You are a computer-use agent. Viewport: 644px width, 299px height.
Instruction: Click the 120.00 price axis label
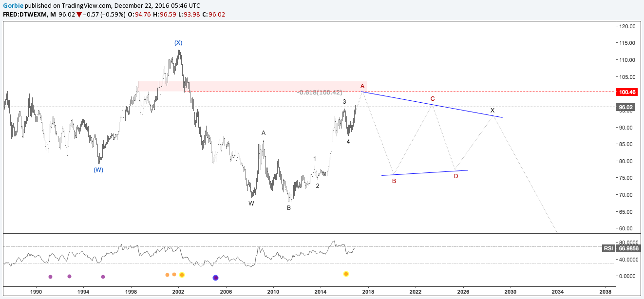tap(626, 26)
